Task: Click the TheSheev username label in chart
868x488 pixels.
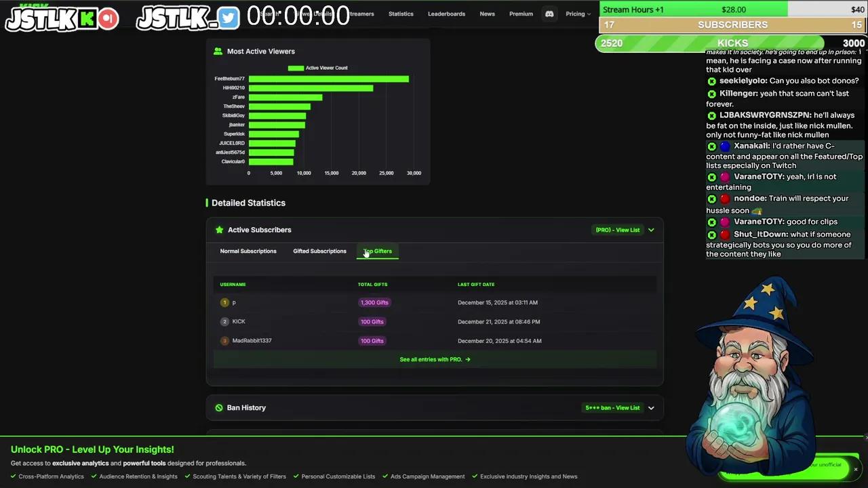Action: pos(234,106)
